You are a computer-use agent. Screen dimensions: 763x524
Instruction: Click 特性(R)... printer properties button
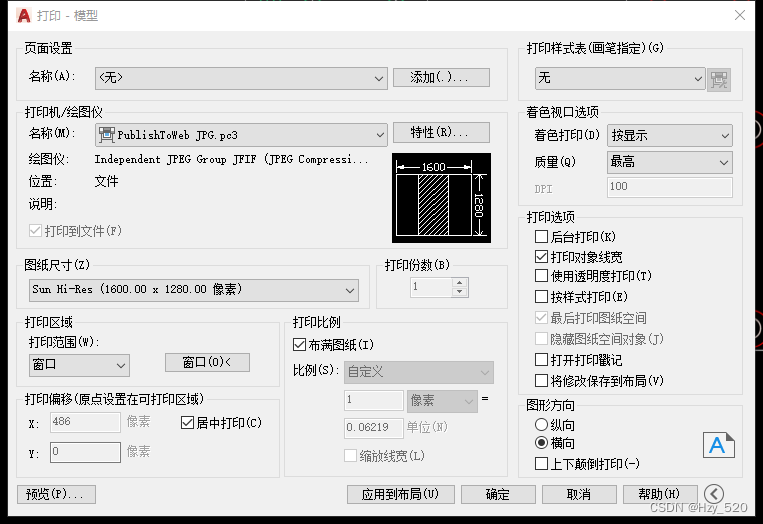[441, 132]
